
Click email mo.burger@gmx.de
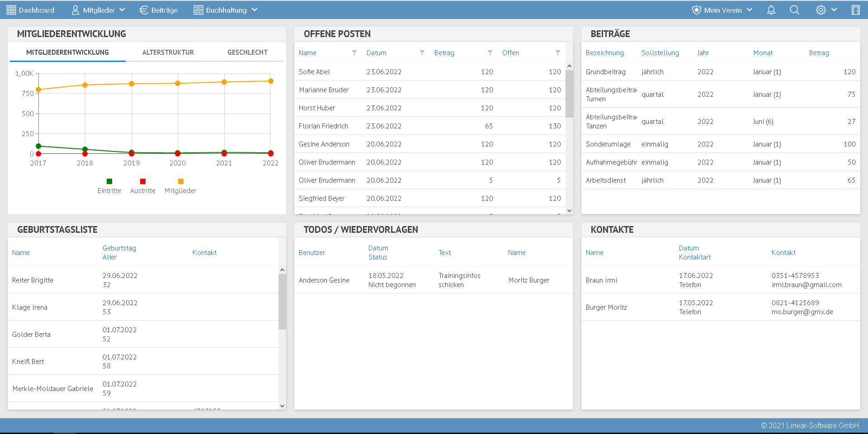pos(802,312)
